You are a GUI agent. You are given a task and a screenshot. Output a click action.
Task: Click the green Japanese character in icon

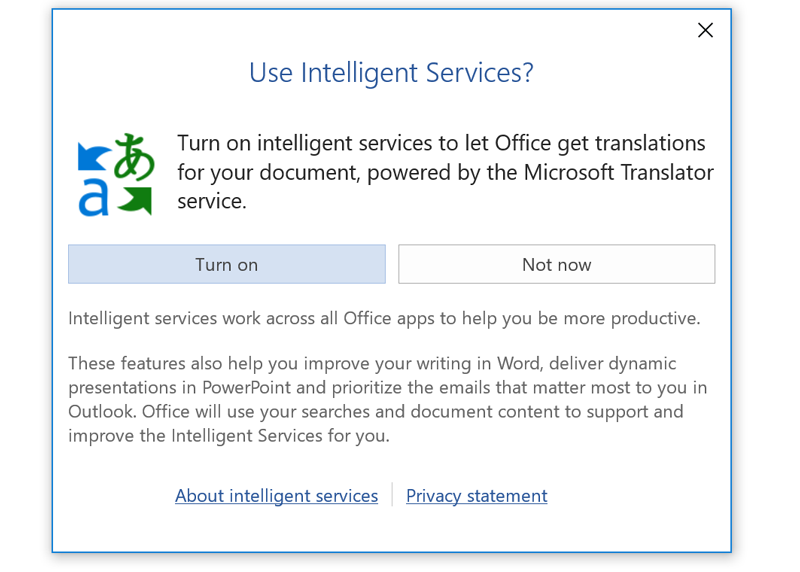pos(134,156)
